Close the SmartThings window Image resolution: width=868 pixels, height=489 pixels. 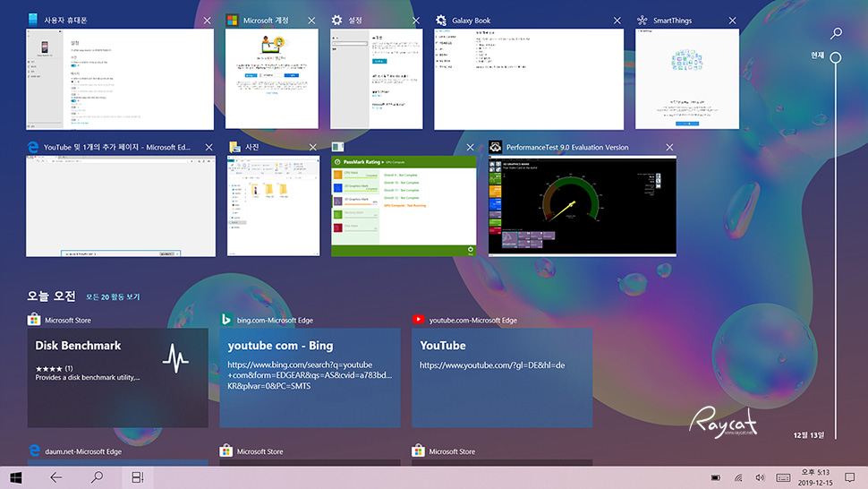(x=732, y=21)
